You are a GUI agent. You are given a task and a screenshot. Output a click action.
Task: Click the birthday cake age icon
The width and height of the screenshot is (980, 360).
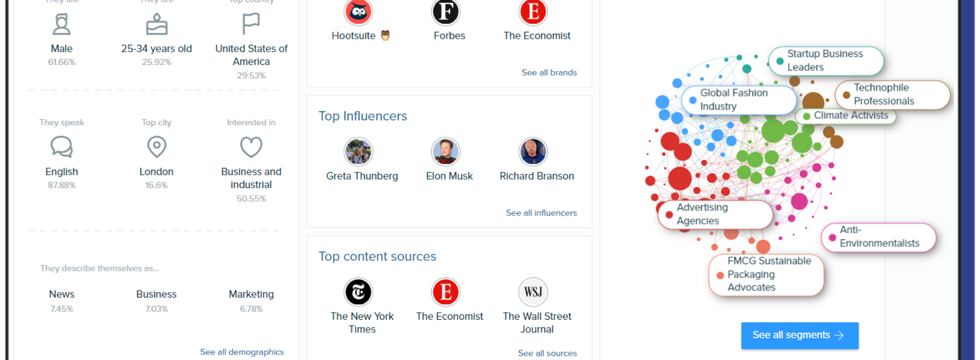click(157, 24)
